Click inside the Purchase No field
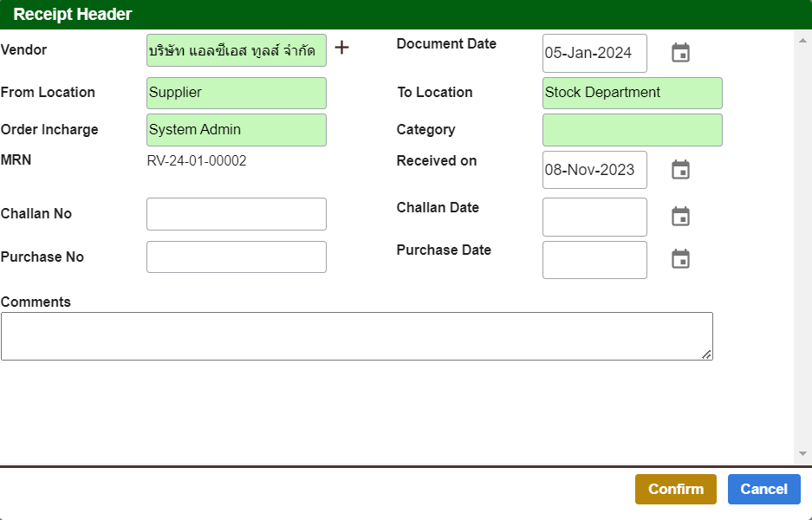 [x=236, y=257]
